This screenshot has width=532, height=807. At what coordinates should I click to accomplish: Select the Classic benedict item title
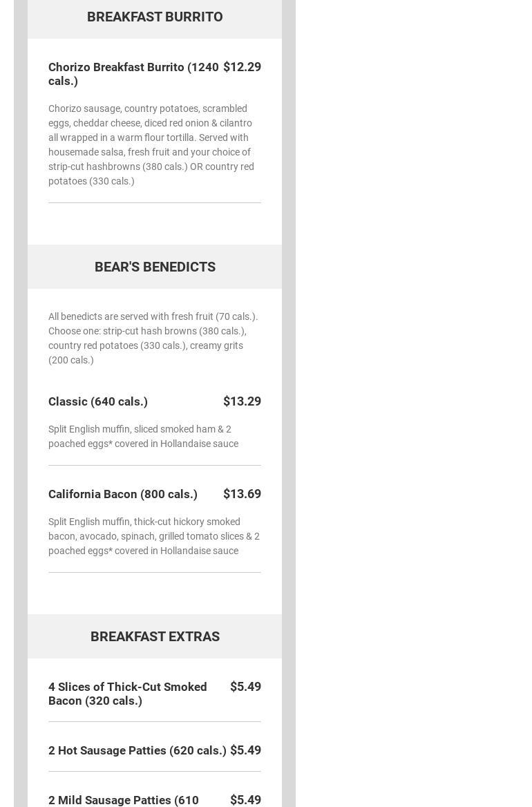point(98,401)
